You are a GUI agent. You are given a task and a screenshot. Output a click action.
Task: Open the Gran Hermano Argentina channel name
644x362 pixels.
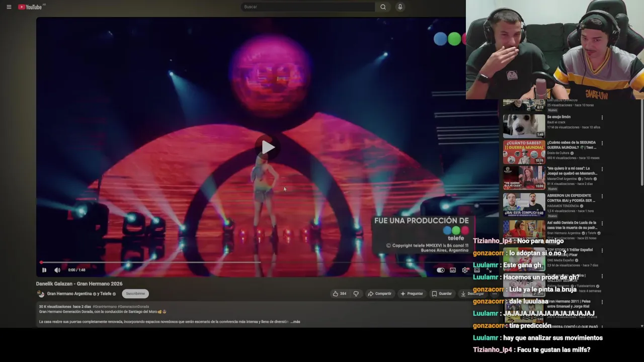pyautogui.click(x=69, y=294)
